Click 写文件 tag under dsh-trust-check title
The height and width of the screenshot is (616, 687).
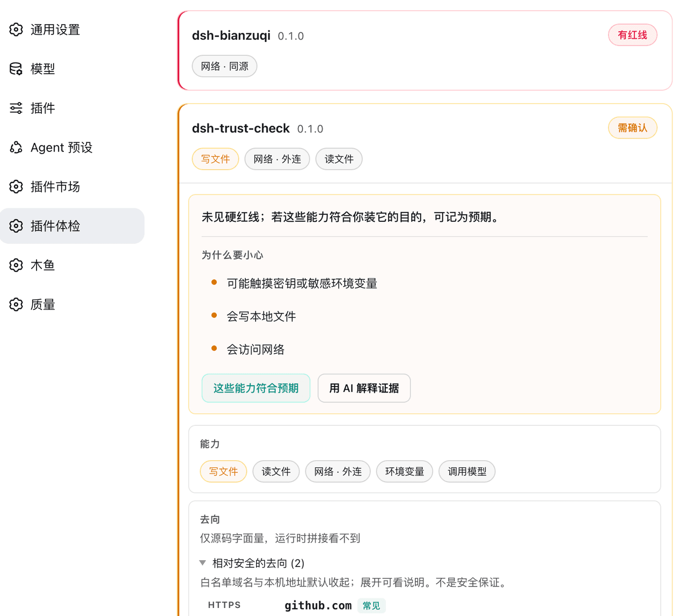[215, 159]
